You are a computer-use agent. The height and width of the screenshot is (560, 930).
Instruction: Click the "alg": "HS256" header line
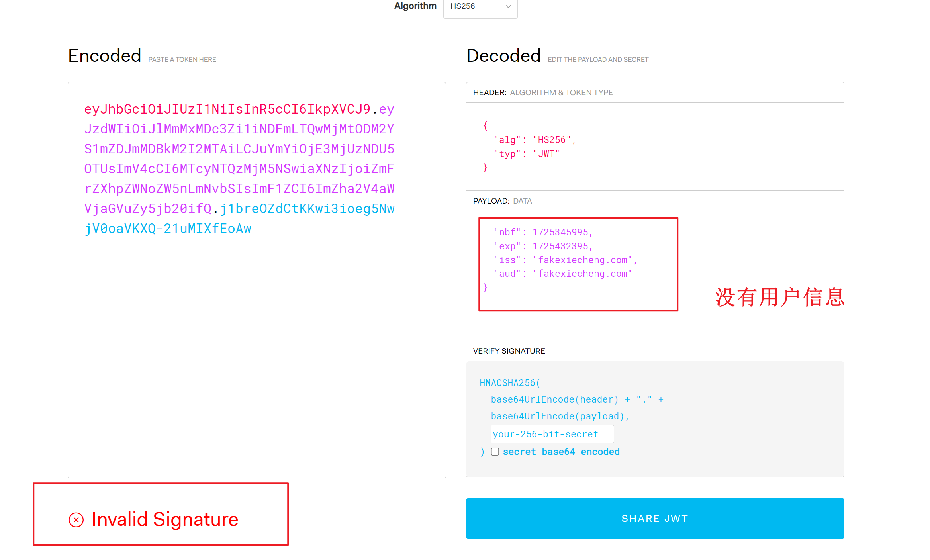[x=535, y=140]
